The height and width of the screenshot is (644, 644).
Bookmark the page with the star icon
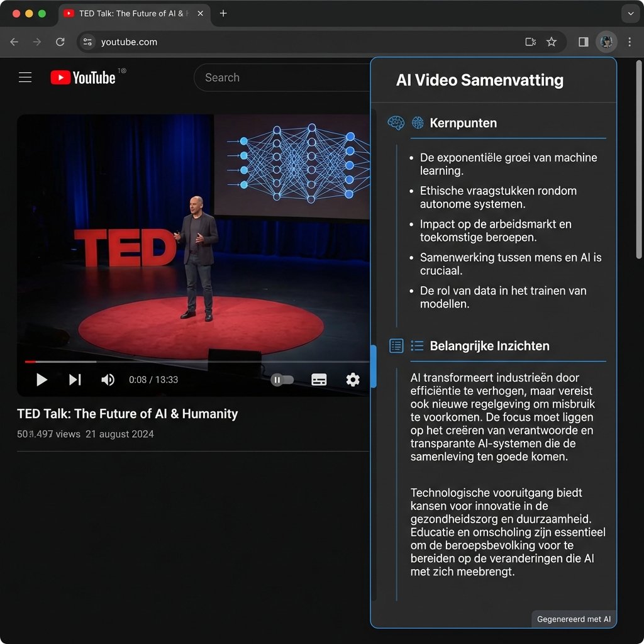[552, 42]
